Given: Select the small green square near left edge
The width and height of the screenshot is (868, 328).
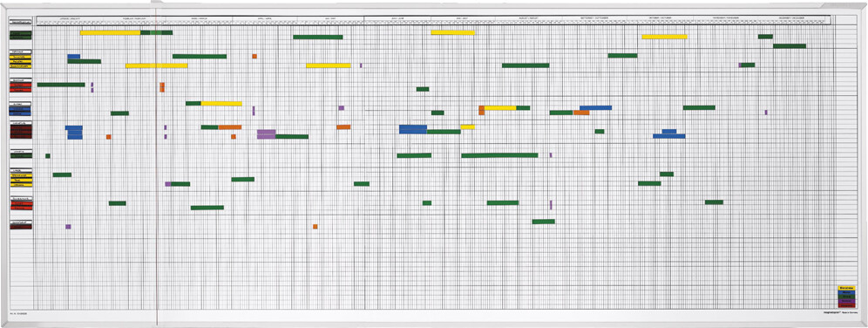Looking at the screenshot, I should coord(48,155).
